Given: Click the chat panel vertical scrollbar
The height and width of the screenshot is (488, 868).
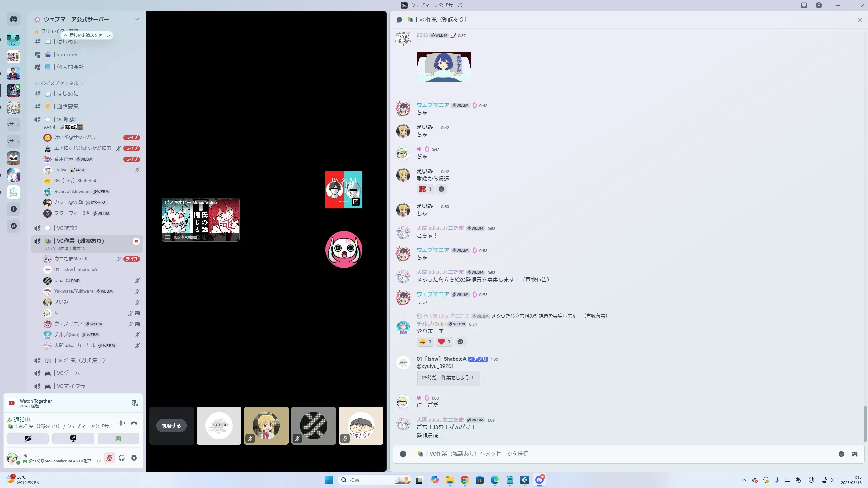Looking at the screenshot, I should (x=865, y=424).
